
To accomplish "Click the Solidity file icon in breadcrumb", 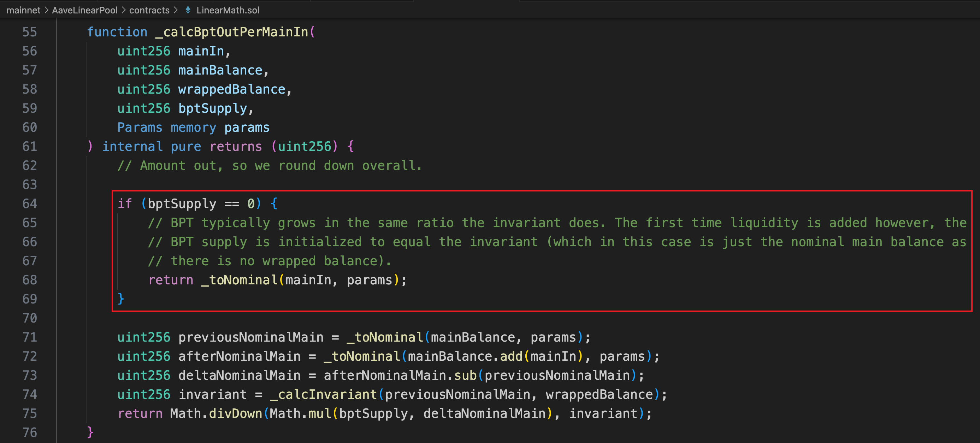I will pos(188,10).
